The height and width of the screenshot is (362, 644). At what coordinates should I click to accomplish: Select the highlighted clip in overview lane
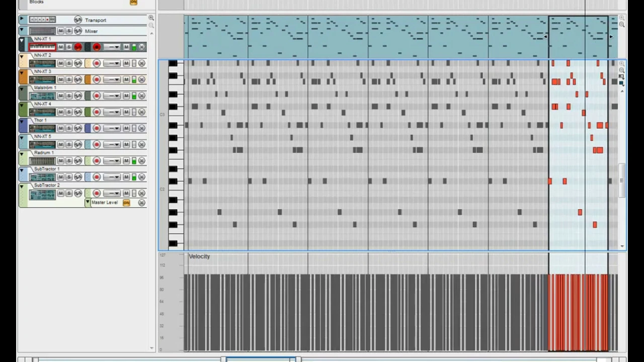click(x=579, y=37)
